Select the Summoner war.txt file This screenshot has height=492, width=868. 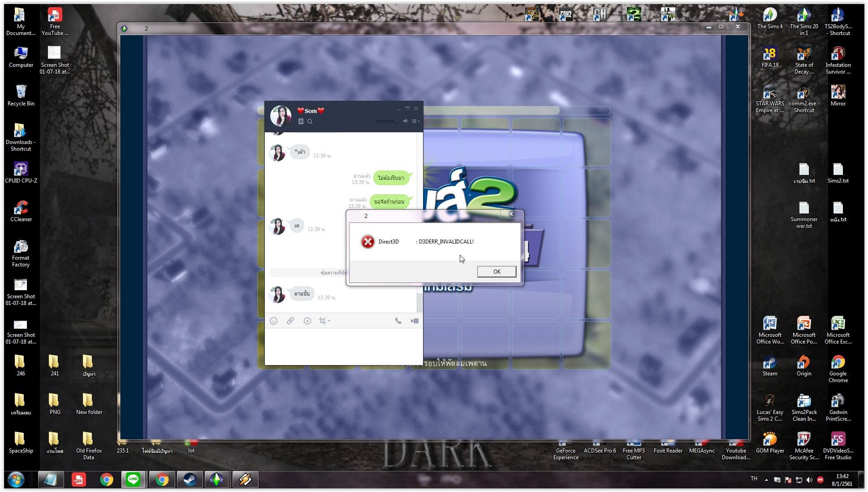pos(804,214)
